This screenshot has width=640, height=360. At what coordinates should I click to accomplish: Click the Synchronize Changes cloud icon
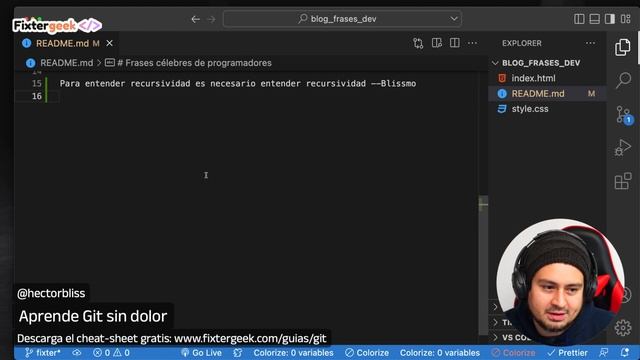click(77, 353)
